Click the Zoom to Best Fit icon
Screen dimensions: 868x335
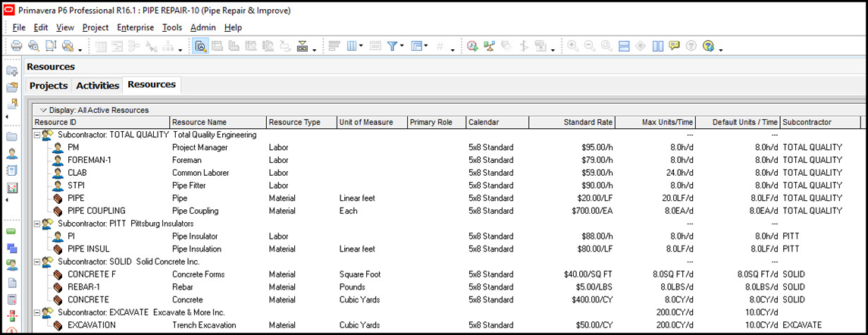[606, 46]
